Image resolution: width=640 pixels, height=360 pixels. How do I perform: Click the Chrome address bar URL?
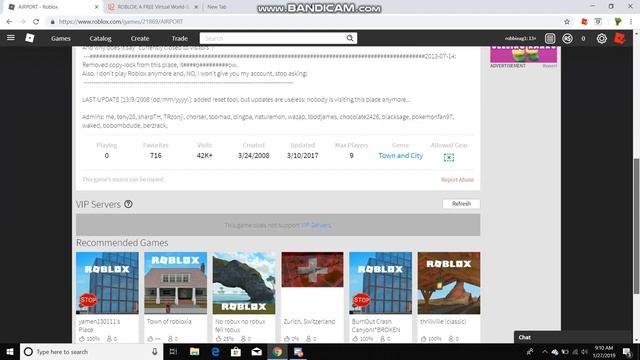click(x=121, y=22)
